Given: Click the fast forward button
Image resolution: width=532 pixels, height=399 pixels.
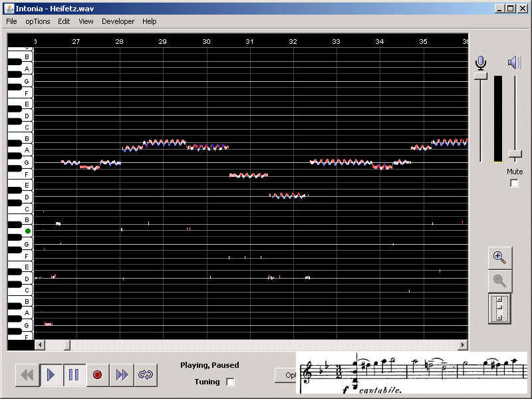Looking at the screenshot, I should pos(122,375).
